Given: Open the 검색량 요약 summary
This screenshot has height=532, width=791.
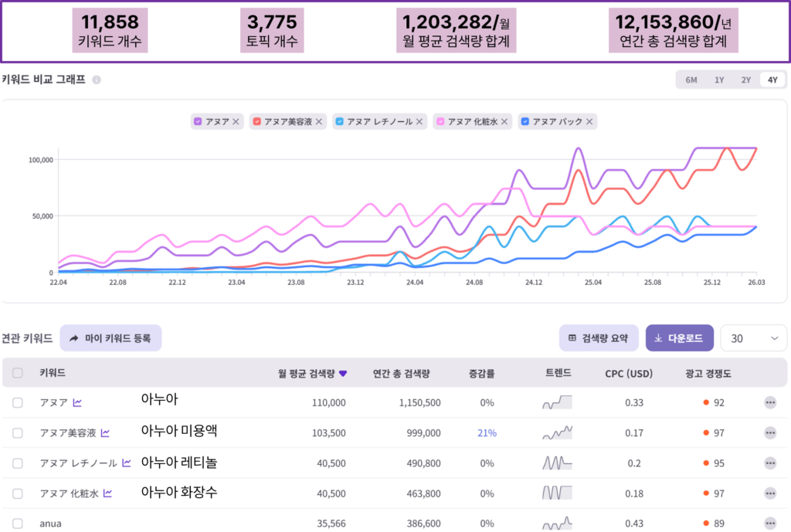Looking at the screenshot, I should 599,338.
